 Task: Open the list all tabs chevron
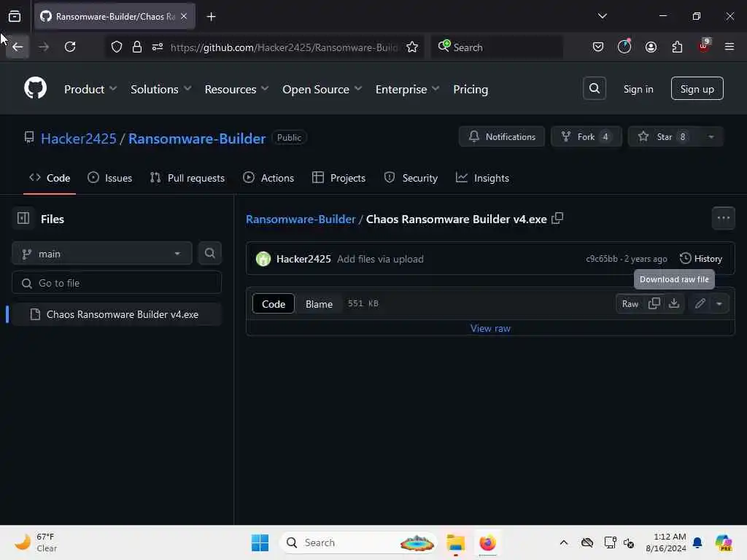pyautogui.click(x=602, y=17)
